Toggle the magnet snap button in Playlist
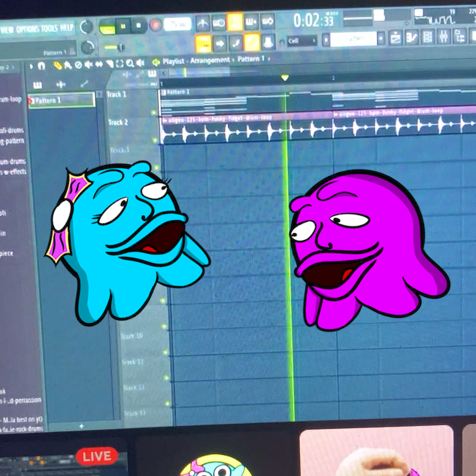 41,66
